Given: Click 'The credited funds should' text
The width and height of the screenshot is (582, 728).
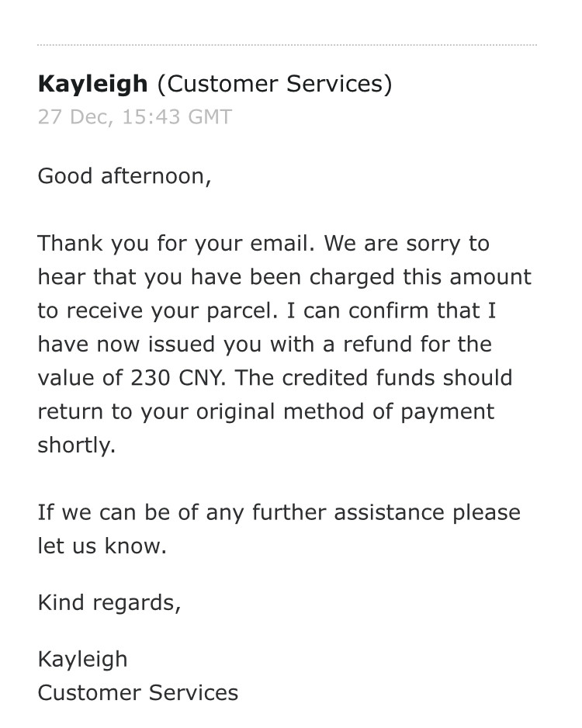Looking at the screenshot, I should [374, 378].
